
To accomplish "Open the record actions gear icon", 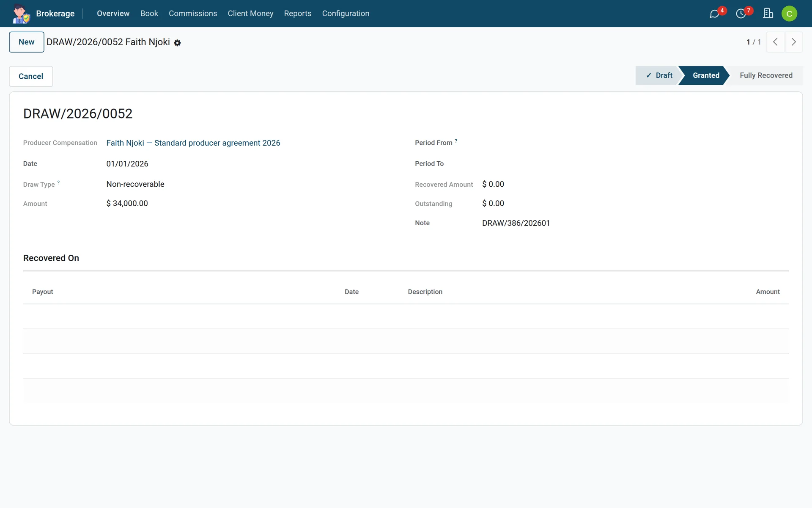I will pos(178,43).
